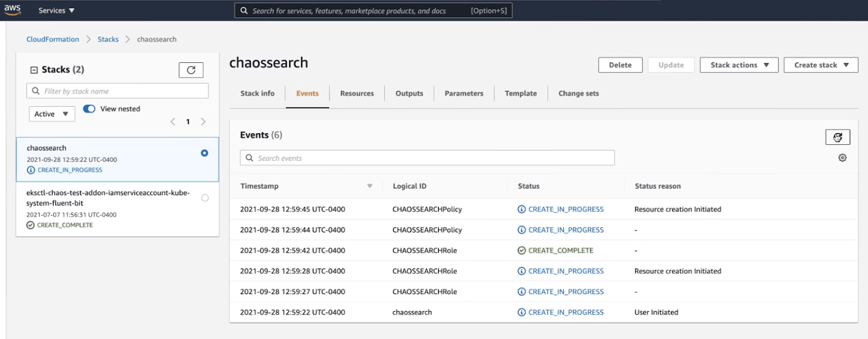The height and width of the screenshot is (339, 868).
Task: Click CREATE_COMPLETE check icon in stacks panel
Action: [30, 225]
